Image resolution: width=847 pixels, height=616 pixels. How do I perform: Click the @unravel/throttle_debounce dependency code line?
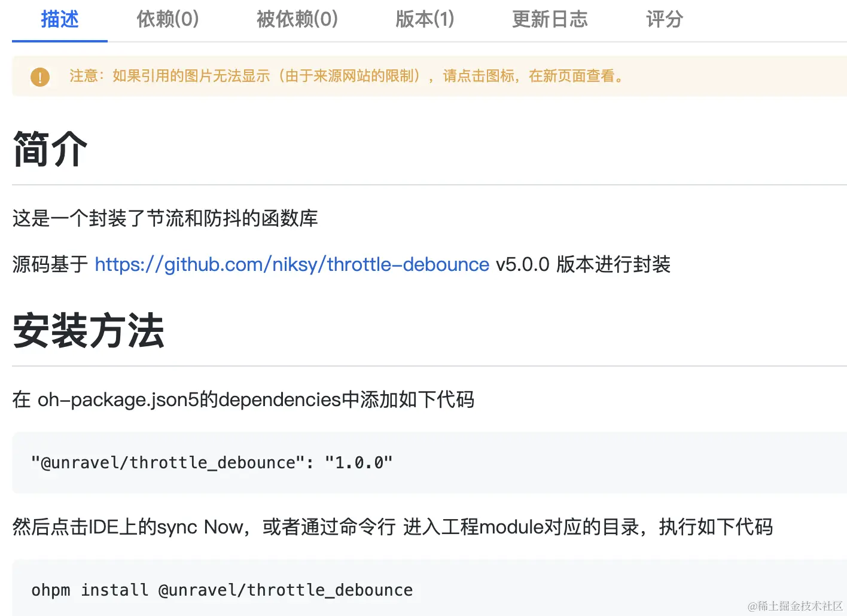212,462
